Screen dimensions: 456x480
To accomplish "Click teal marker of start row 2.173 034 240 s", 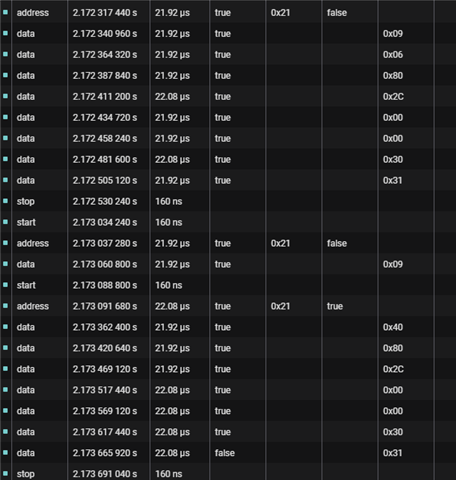I will tap(5, 222).
